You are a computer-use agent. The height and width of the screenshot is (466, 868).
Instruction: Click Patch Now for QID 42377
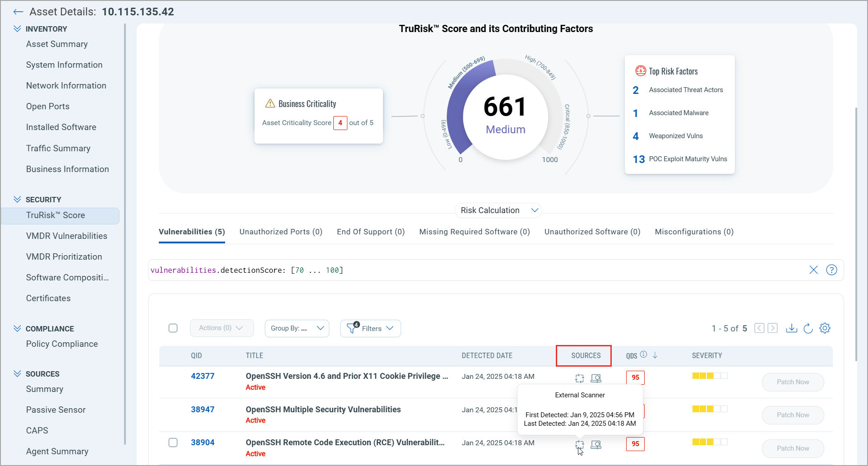[x=793, y=382]
